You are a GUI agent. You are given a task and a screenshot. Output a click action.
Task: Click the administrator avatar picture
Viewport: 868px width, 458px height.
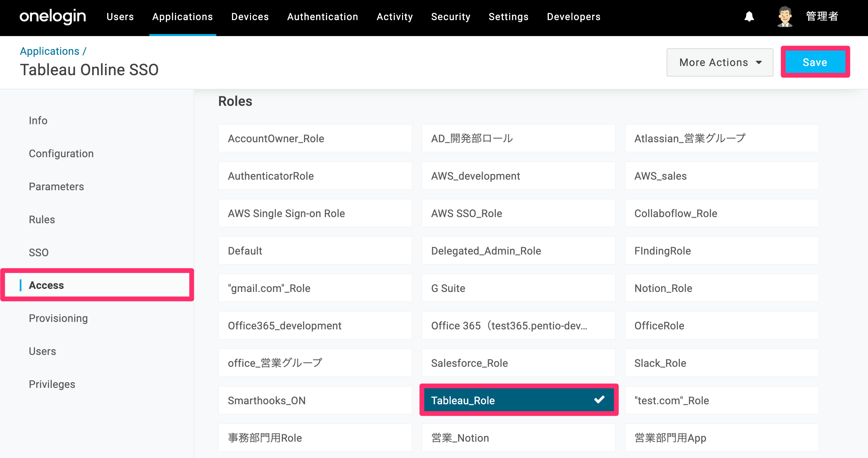785,16
